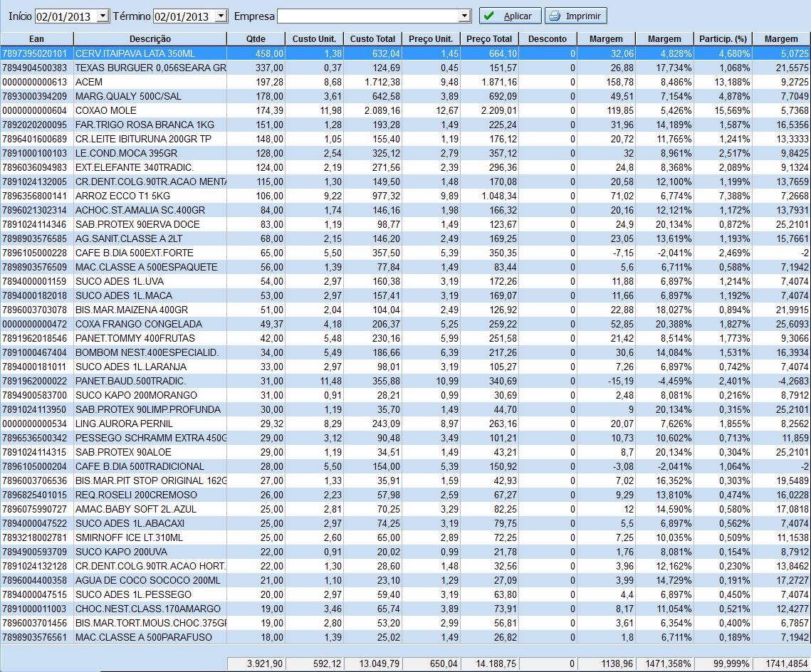Select the ACHOC.ST.AMALIA SC.400GR row

(x=406, y=210)
